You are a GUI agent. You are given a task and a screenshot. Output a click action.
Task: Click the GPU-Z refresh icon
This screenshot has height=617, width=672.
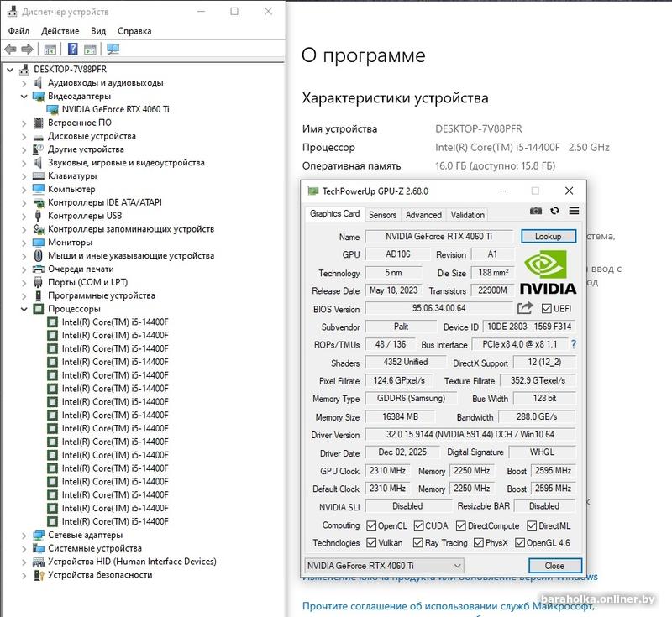click(x=554, y=211)
